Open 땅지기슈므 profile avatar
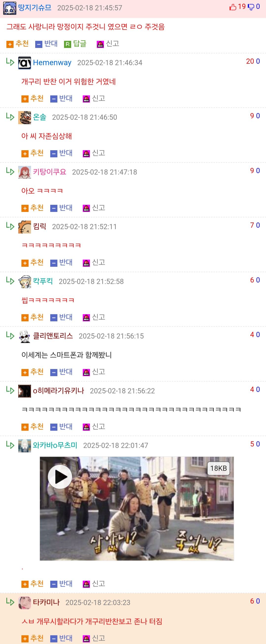 tap(10, 8)
